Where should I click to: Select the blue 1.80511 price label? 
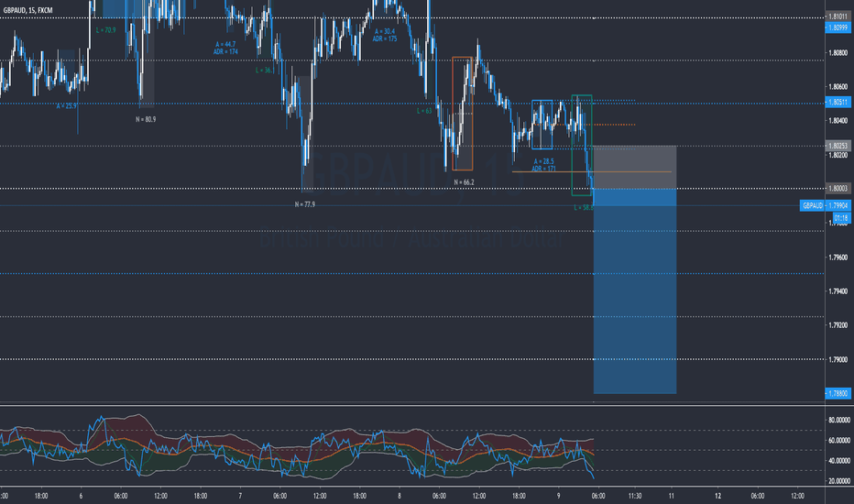click(838, 102)
